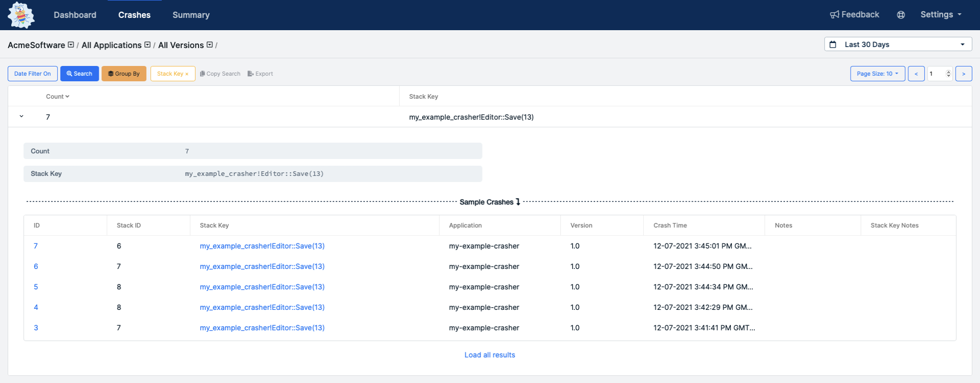Click the blue Search button
This screenshot has height=383, width=980.
pos(79,74)
